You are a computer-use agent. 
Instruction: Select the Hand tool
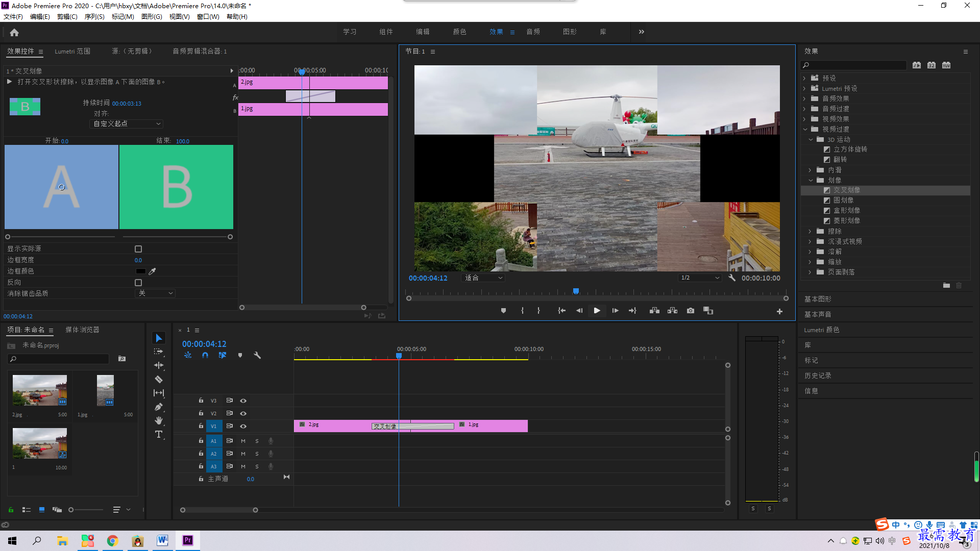pos(159,420)
